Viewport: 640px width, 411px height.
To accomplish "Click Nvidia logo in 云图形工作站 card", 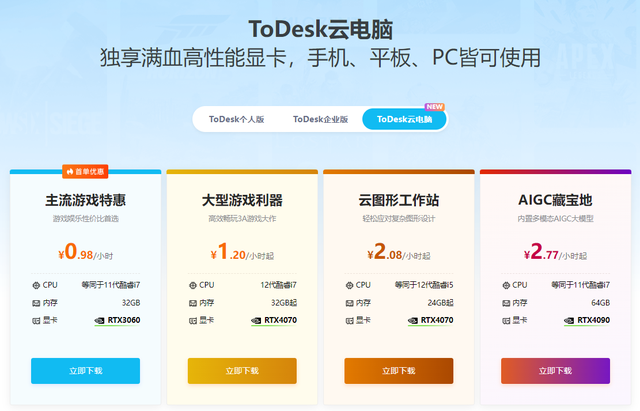I will 413,320.
